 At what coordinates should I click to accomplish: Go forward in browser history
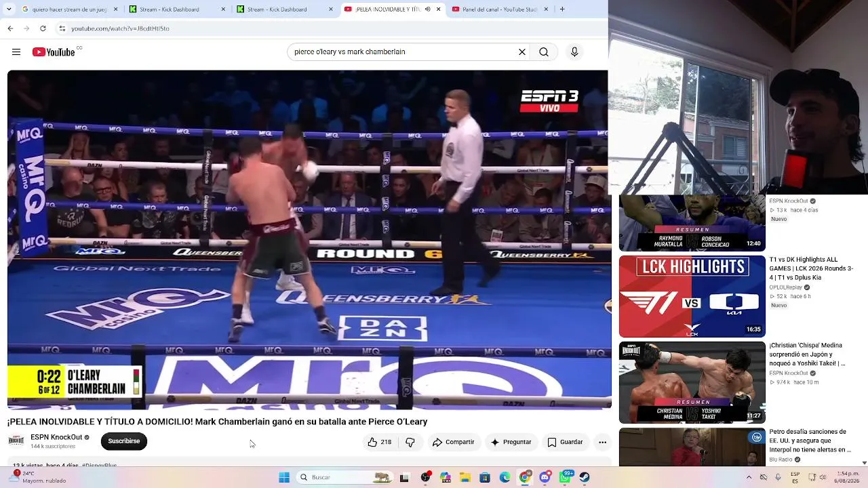[x=26, y=28]
